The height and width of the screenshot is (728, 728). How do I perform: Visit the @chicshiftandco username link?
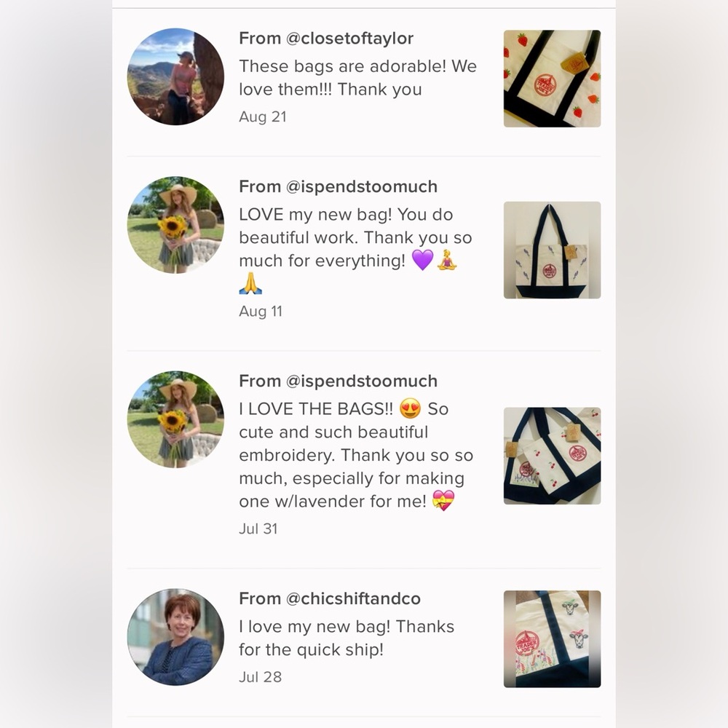(x=353, y=599)
